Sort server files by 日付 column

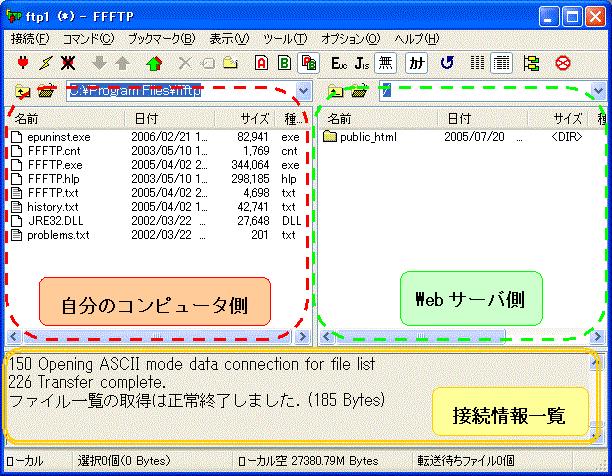click(482, 119)
